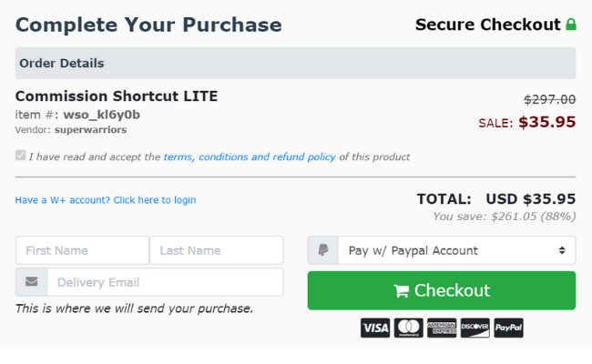The image size is (592, 364).
Task: Click the Commission Shortcut LITE product title
Action: (x=117, y=96)
